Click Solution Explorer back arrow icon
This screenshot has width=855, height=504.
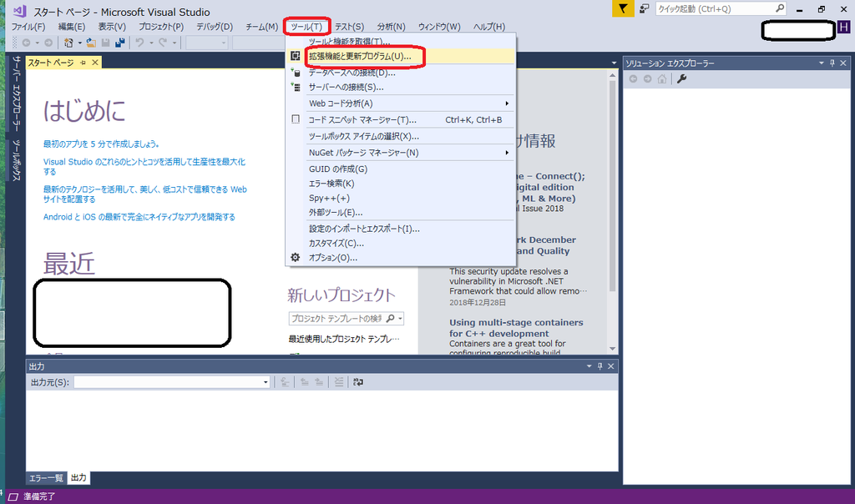click(x=633, y=79)
